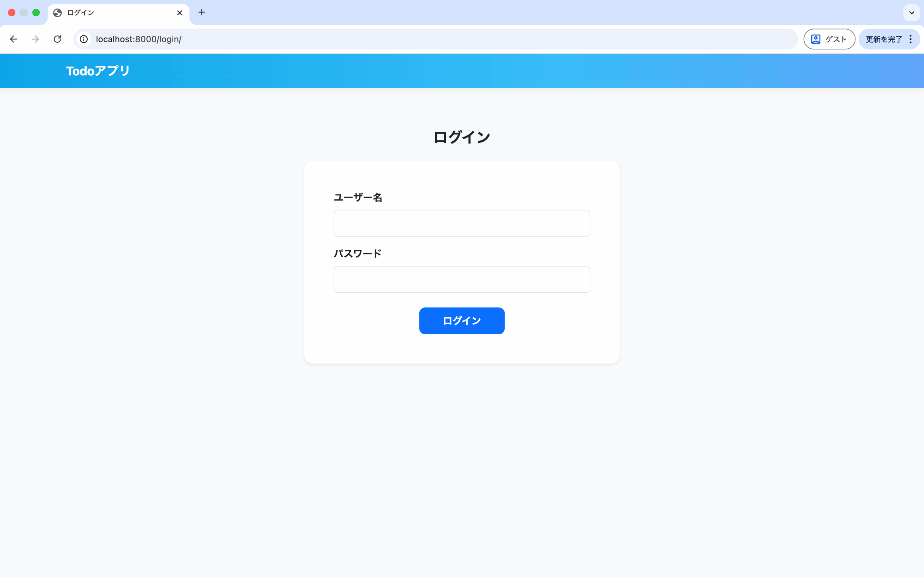Reload the login page
Viewport: 924px width, 577px height.
[x=58, y=39]
